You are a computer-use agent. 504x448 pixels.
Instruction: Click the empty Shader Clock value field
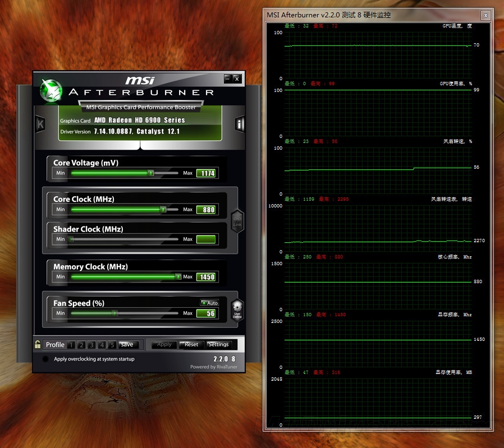click(206, 239)
